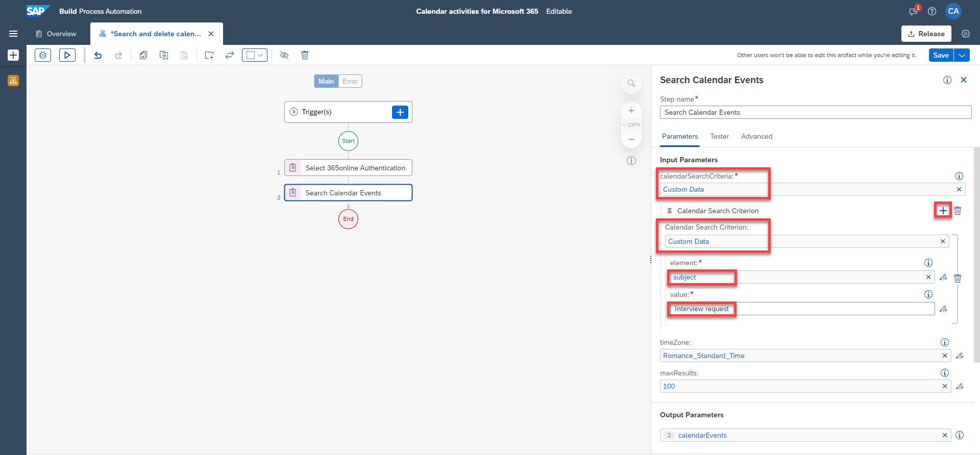The width and height of the screenshot is (980, 455).
Task: Show info for the timeZone parameter
Action: pos(945,342)
